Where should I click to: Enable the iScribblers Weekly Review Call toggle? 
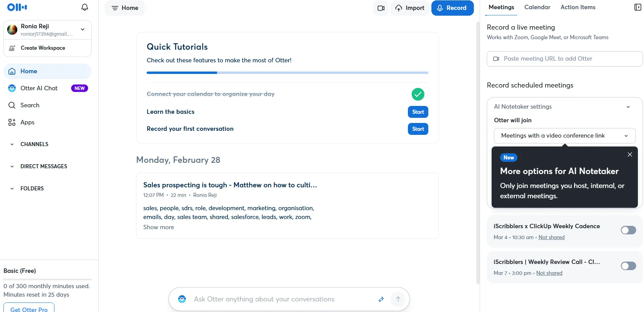[x=628, y=266]
